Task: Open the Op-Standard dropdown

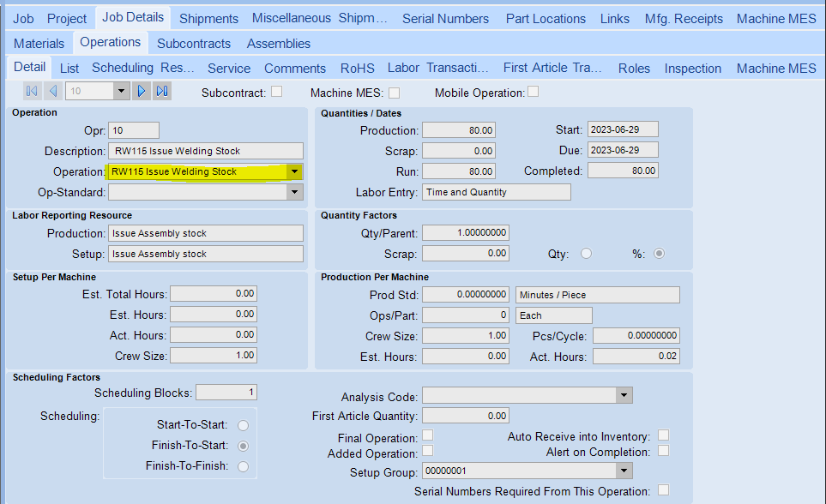Action: coord(294,192)
